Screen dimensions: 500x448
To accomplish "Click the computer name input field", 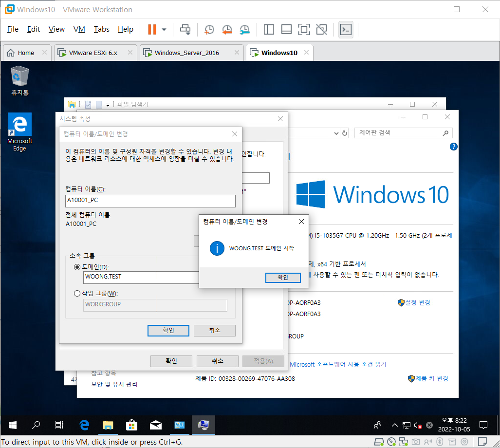I will (x=150, y=201).
